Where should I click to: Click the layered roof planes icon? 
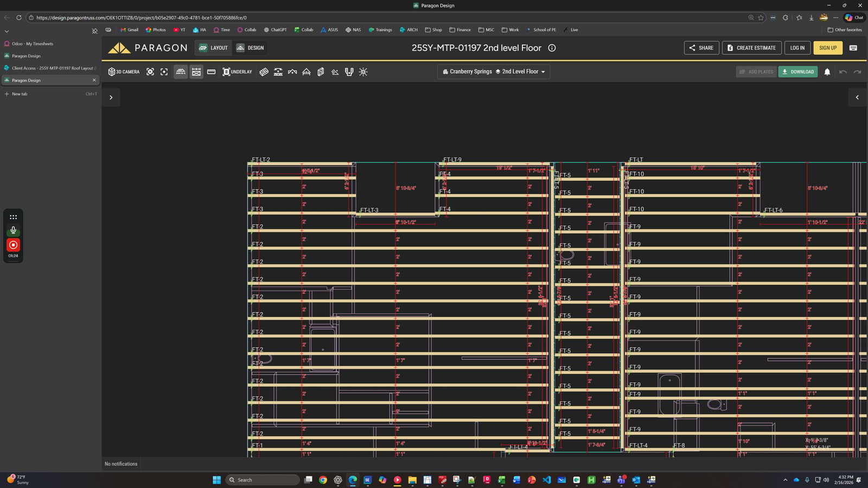click(335, 72)
